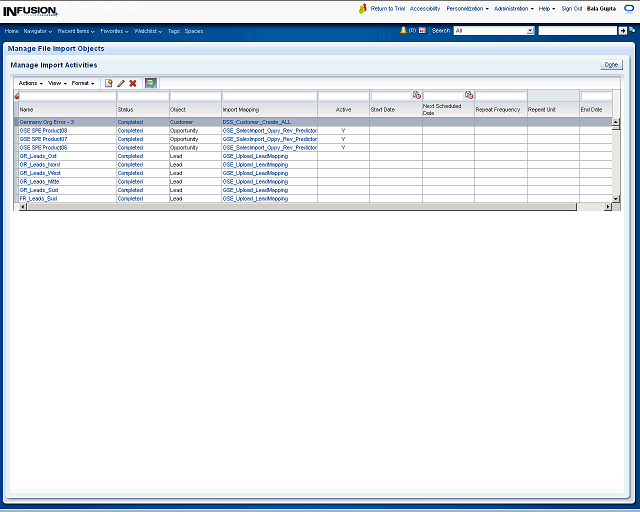
Task: Click the horizontal table scrollbar
Action: pyautogui.click(x=300, y=207)
